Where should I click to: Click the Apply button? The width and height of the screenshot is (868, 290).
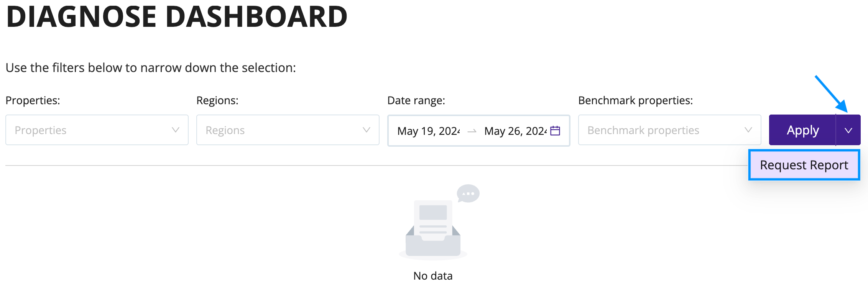[802, 130]
